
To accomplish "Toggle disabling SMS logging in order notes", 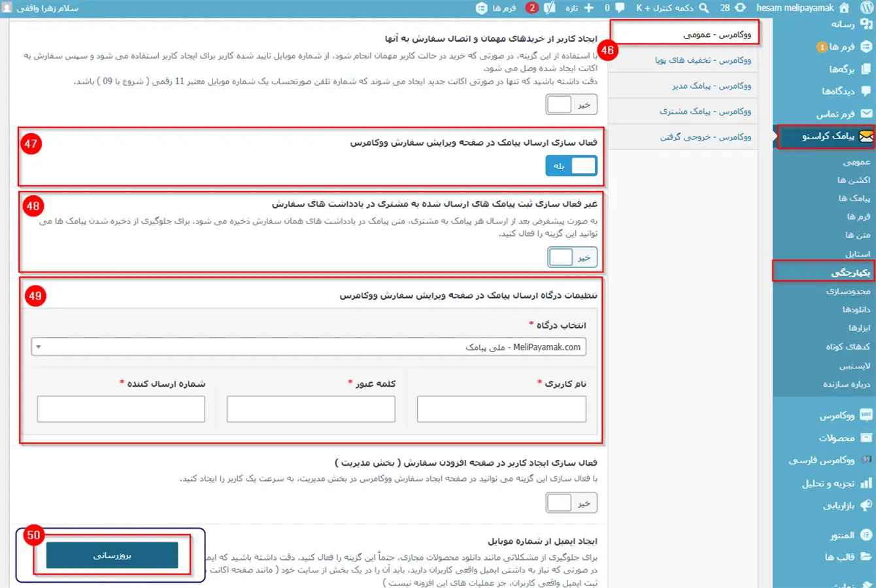I will click(x=573, y=257).
